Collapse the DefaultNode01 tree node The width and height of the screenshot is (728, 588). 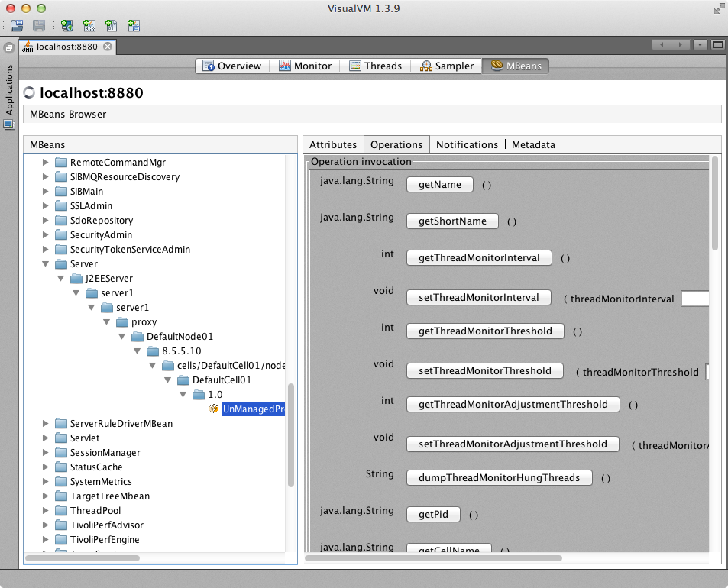122,337
